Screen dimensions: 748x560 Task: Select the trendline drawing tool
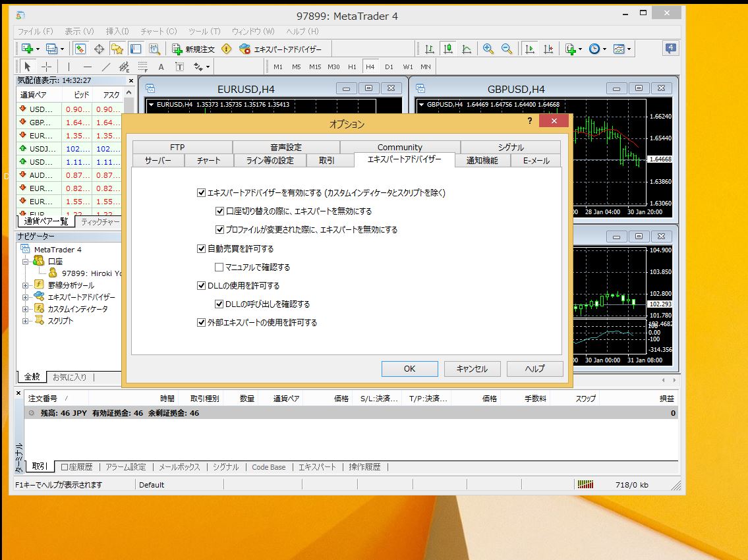tap(106, 67)
